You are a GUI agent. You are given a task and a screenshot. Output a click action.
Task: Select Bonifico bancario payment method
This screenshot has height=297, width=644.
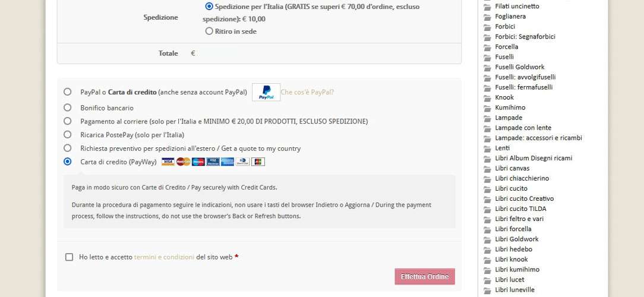(x=67, y=108)
